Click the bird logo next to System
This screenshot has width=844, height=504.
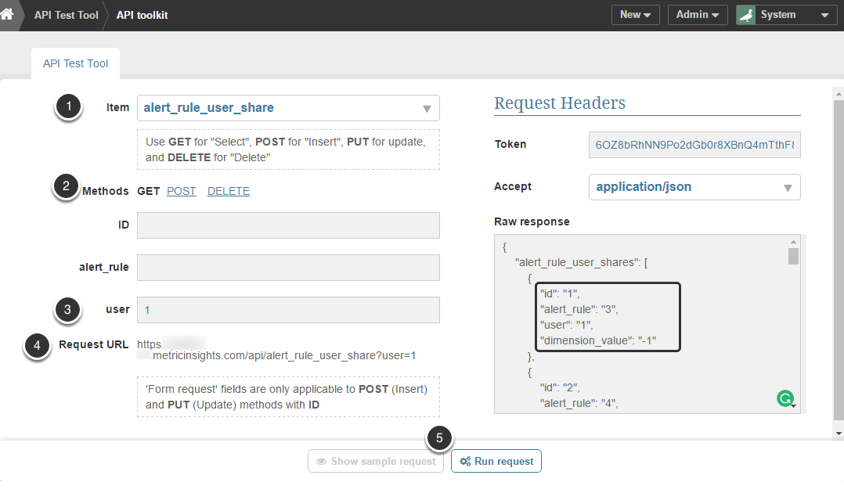tap(746, 15)
